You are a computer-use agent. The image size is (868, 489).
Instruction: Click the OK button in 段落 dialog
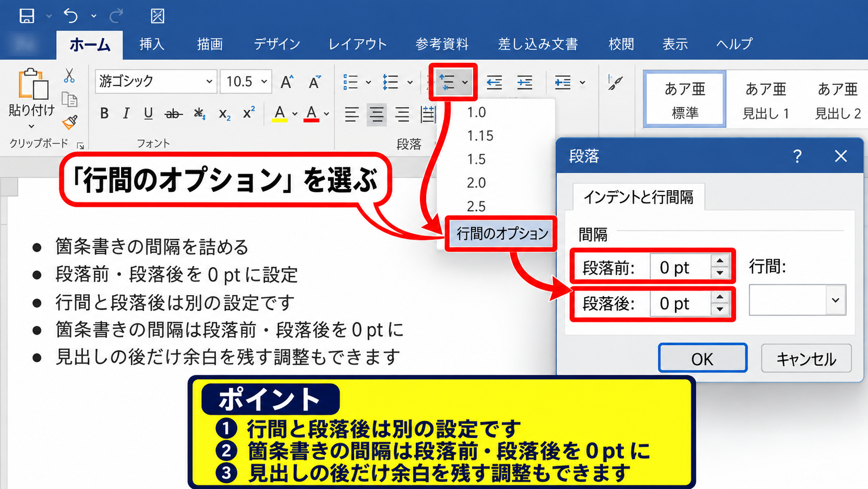pyautogui.click(x=702, y=359)
